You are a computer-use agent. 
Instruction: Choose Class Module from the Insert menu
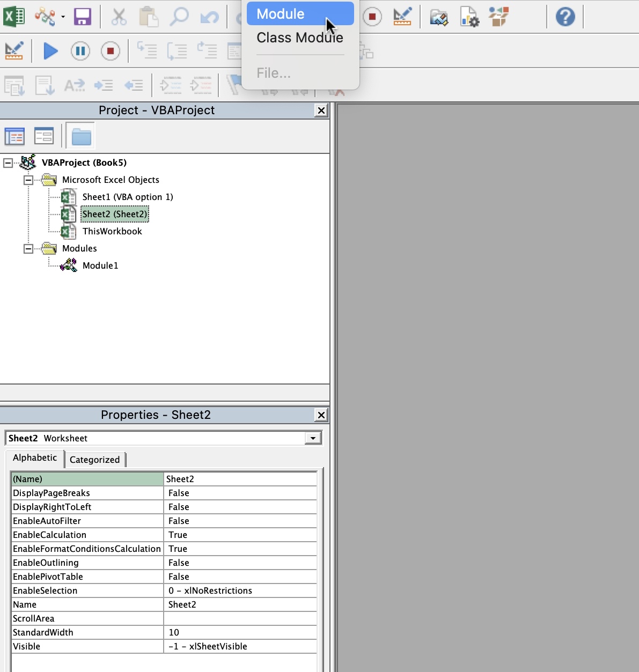click(300, 38)
